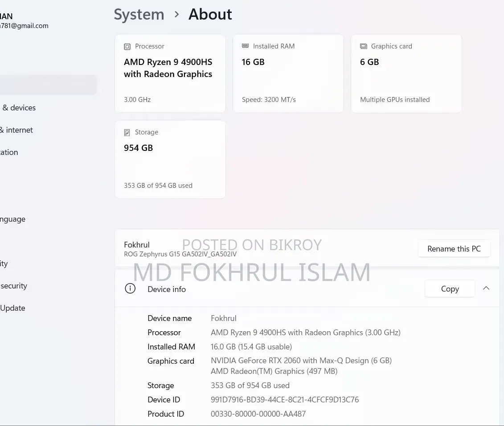
Task: Click the 'About' page heading
Action: click(210, 14)
